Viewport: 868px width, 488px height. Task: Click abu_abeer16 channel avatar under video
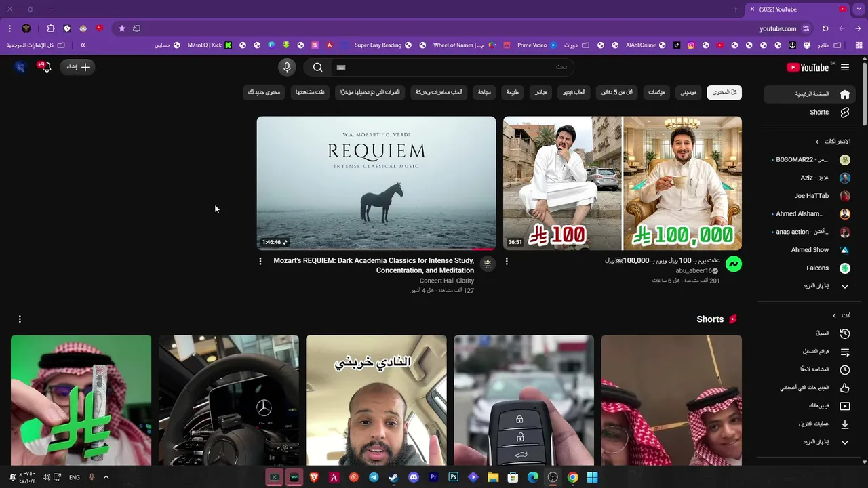click(x=733, y=264)
